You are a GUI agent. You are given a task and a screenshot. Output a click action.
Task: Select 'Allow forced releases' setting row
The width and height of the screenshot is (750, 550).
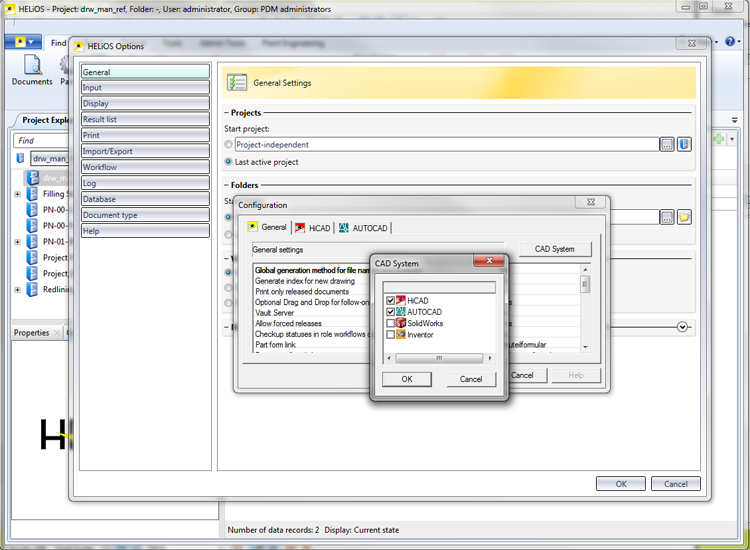point(288,324)
